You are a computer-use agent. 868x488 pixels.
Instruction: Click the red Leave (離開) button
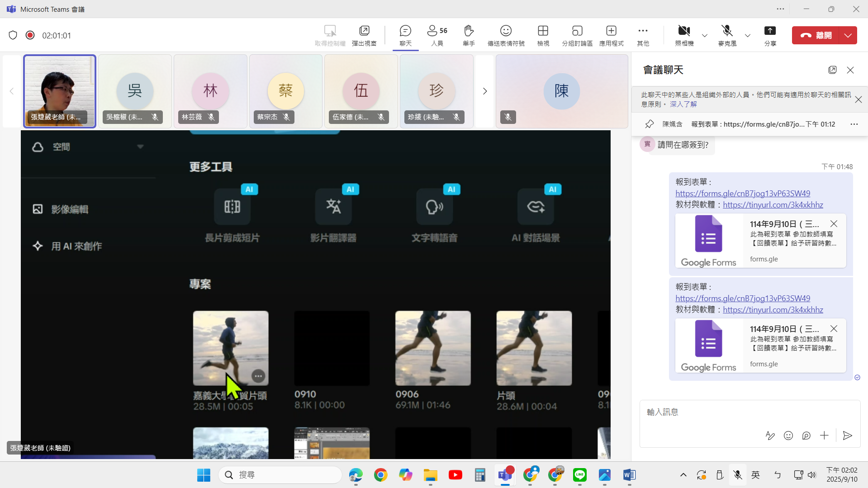pos(816,35)
